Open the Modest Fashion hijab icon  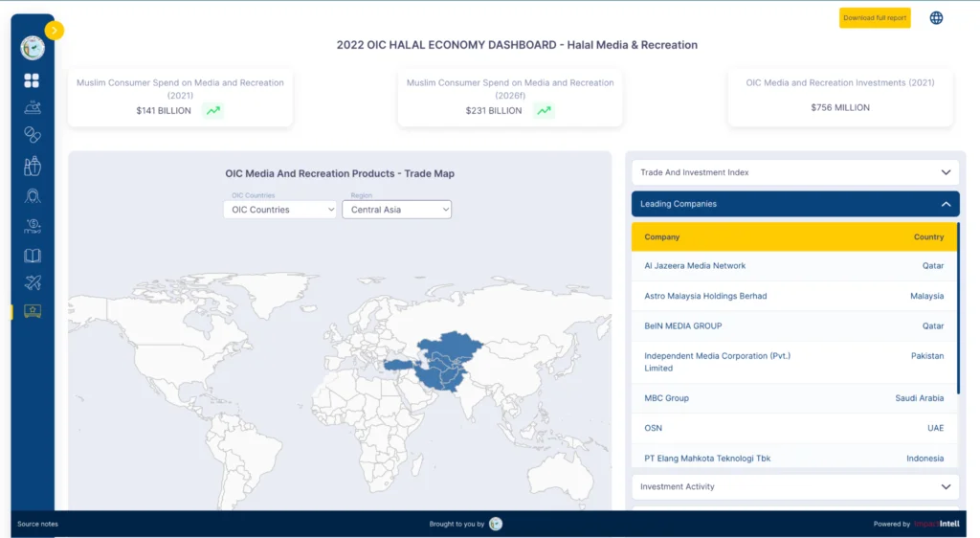33,196
